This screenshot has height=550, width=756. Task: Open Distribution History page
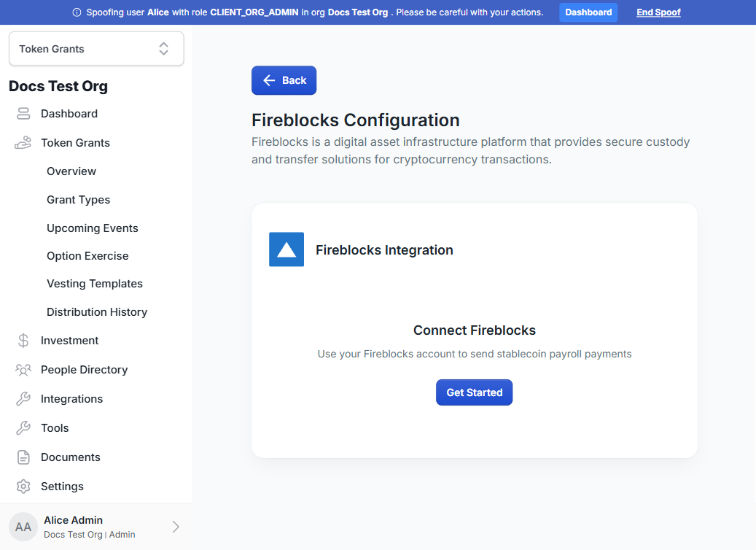tap(97, 312)
